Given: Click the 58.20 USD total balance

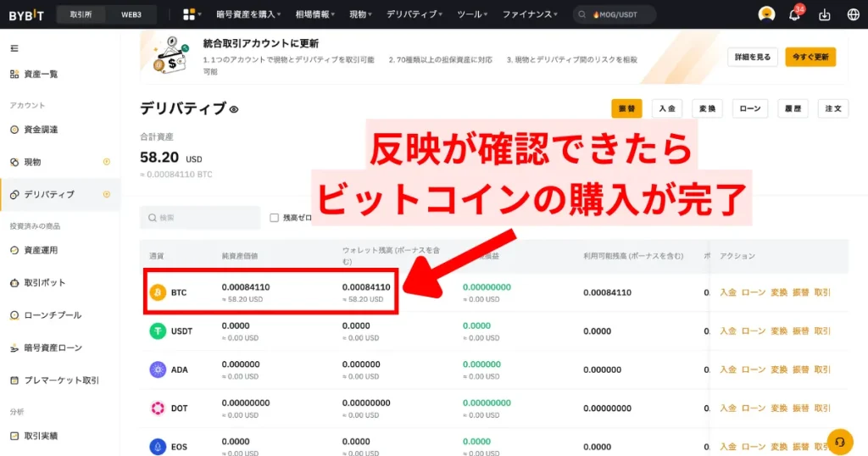Looking at the screenshot, I should tap(171, 158).
